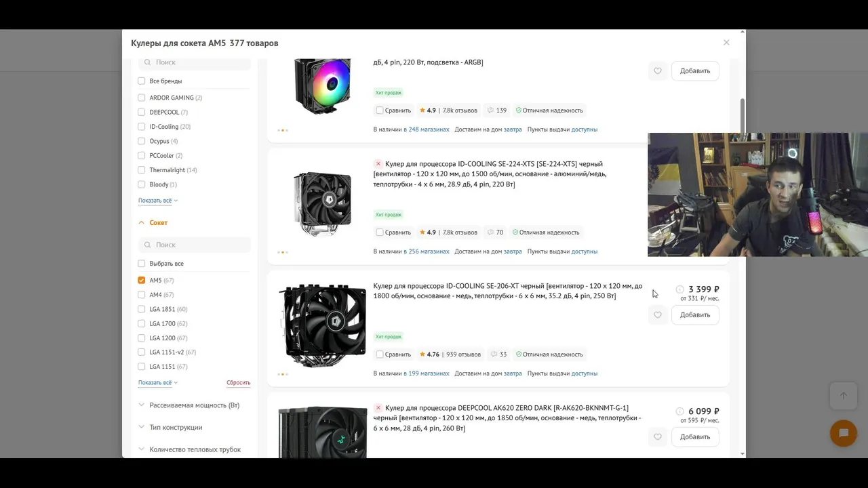
Task: Click the orange chat bubble icon
Action: 844,433
